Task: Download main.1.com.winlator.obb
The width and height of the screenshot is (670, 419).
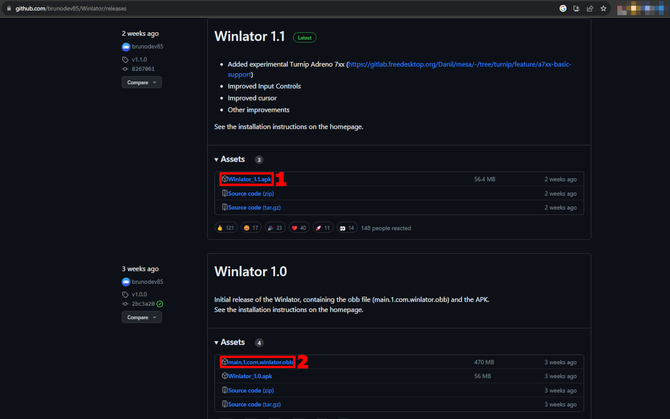Action: [260, 362]
